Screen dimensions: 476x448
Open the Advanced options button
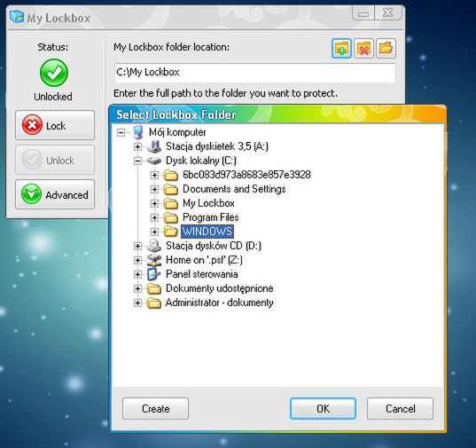(55, 194)
